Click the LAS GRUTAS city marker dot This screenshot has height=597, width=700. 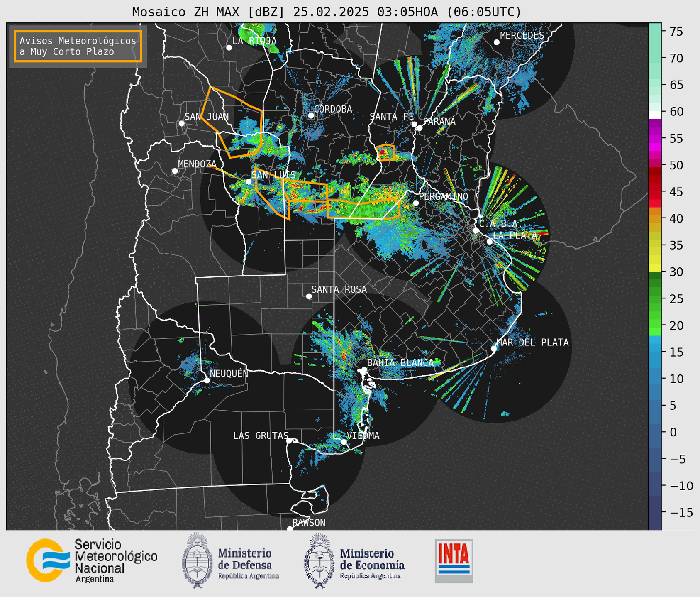pos(289,441)
